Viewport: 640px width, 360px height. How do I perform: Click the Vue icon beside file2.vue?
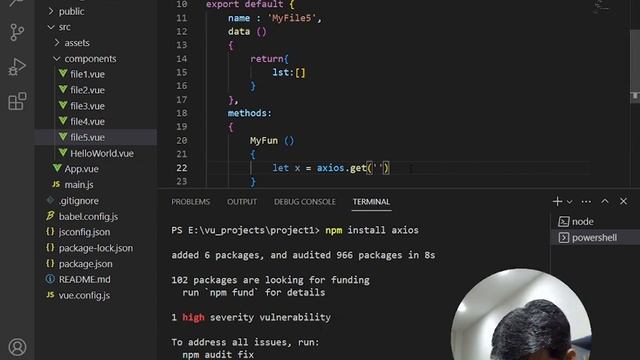click(63, 89)
